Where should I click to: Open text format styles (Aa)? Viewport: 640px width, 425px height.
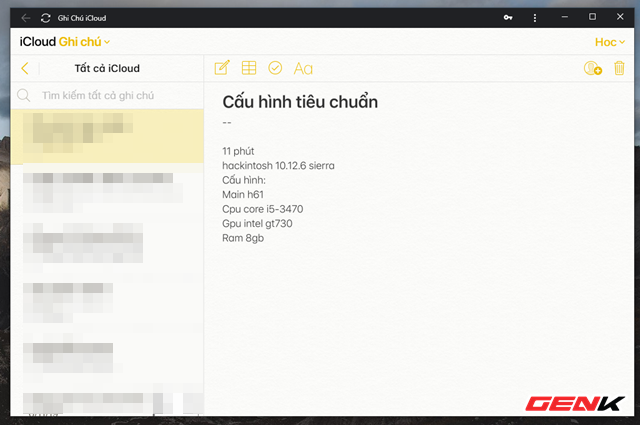point(303,69)
